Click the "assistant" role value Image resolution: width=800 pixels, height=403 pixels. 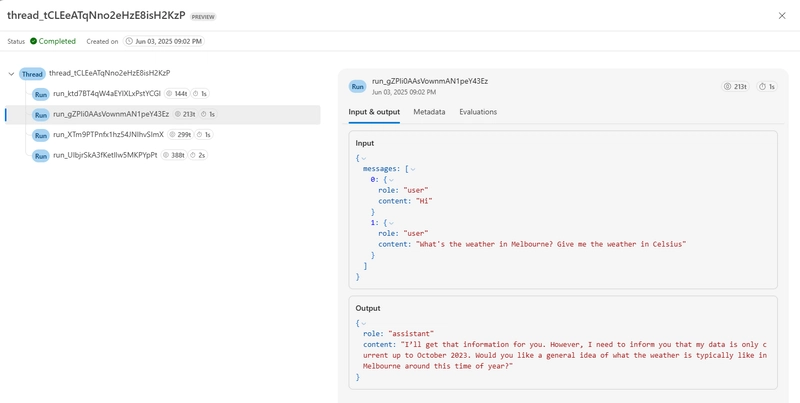pyautogui.click(x=411, y=334)
